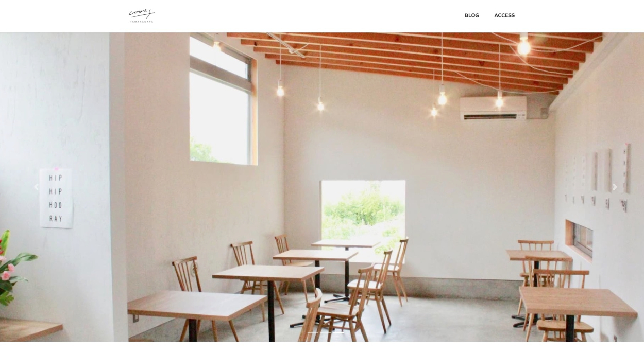
Task: Advance the slideshow using right chevron
Action: [x=614, y=187]
